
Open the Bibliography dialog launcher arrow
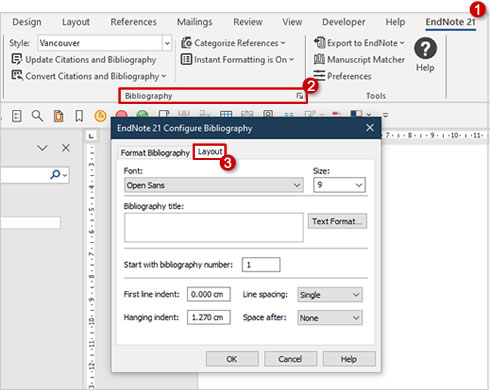(300, 96)
